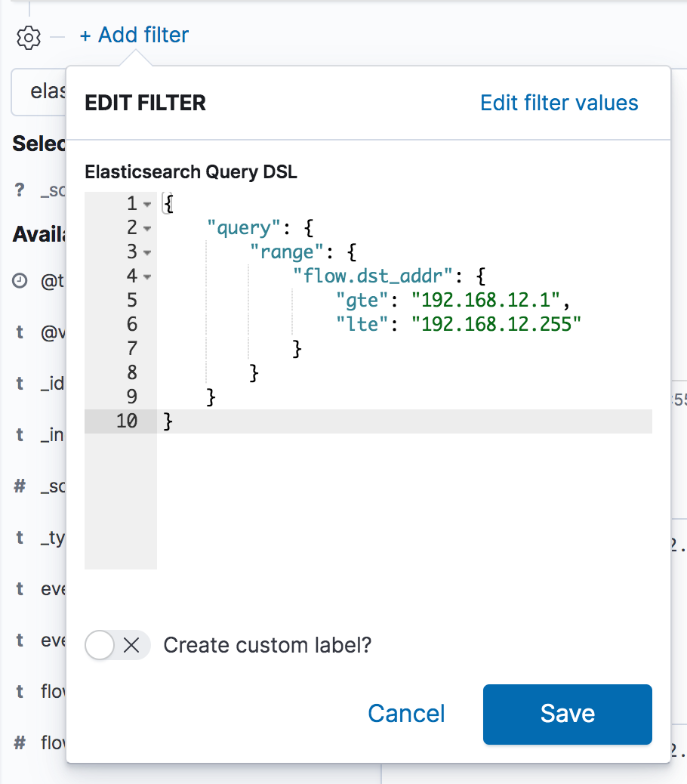Viewport: 687px width, 784px height.
Task: Click the "t" icon beside the _type field
Action: coord(19,537)
